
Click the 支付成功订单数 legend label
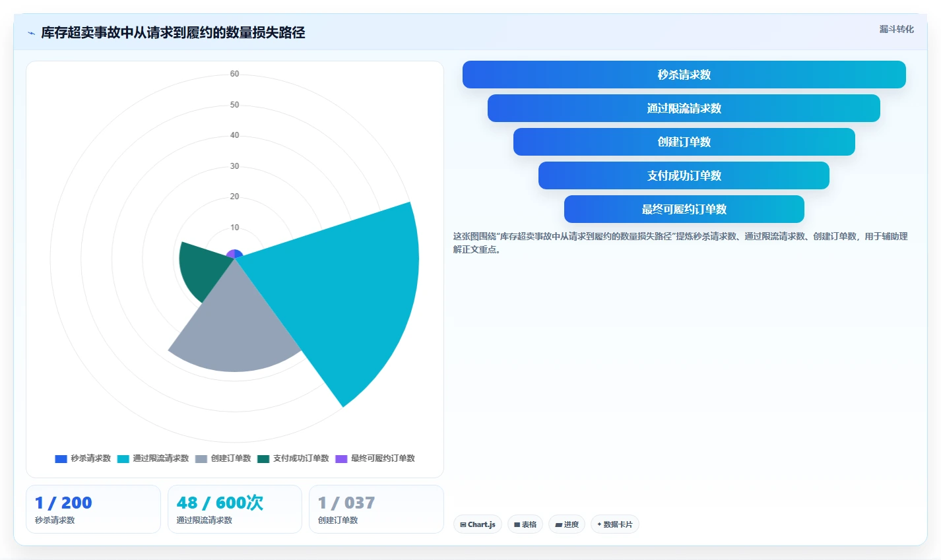coord(301,458)
